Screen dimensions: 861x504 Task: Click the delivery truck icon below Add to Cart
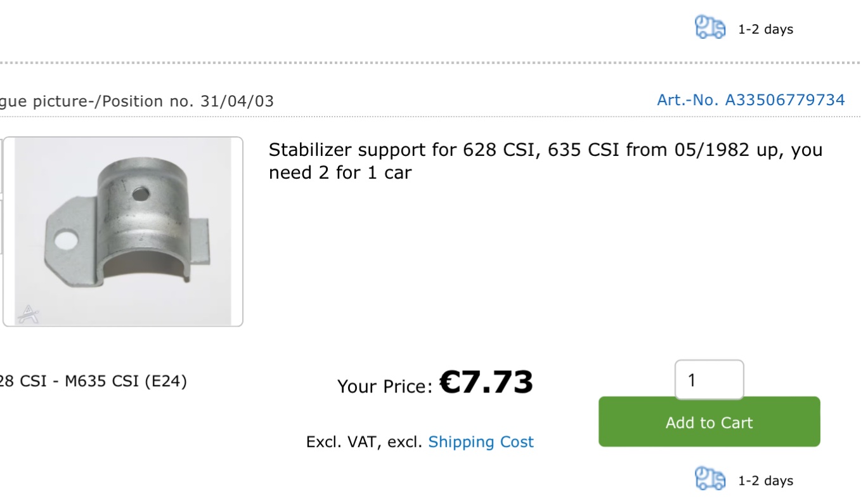710,479
